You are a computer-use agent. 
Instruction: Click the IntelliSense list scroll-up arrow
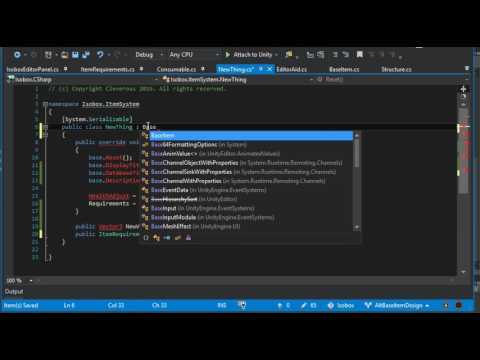point(356,135)
